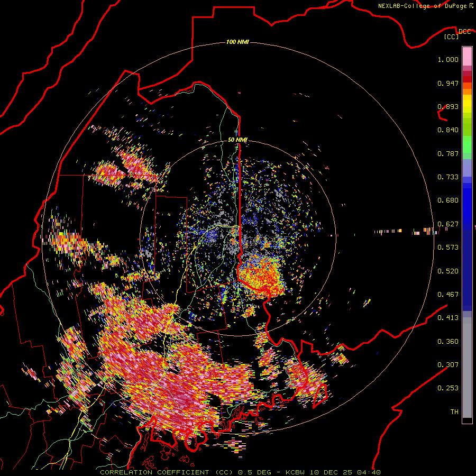
Task: Click the 0.893 scale value
Action: [448, 106]
